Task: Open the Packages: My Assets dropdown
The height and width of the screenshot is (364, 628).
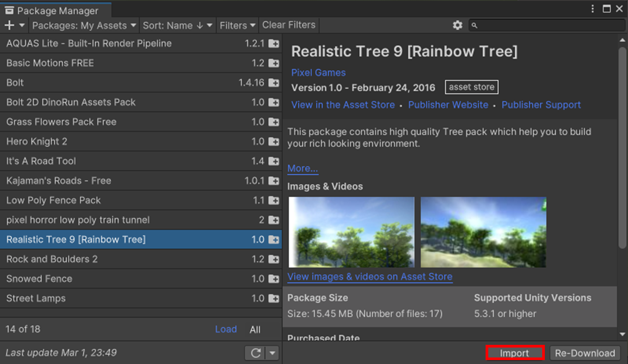Action: click(84, 25)
